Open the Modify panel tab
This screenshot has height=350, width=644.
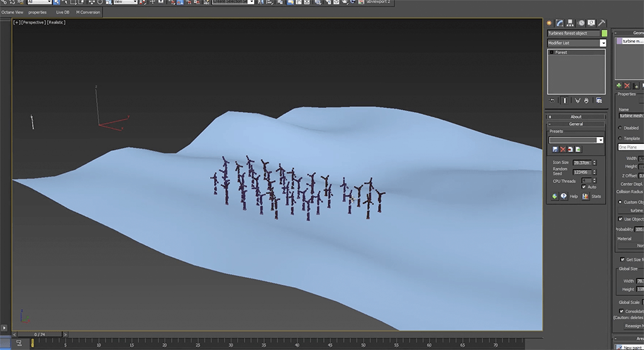[559, 23]
